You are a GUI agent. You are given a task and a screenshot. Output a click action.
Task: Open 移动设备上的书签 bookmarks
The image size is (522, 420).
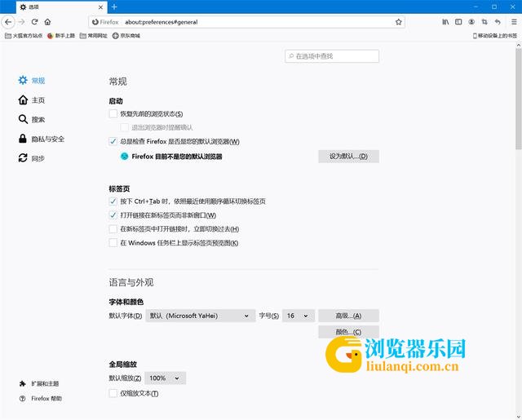[495, 36]
